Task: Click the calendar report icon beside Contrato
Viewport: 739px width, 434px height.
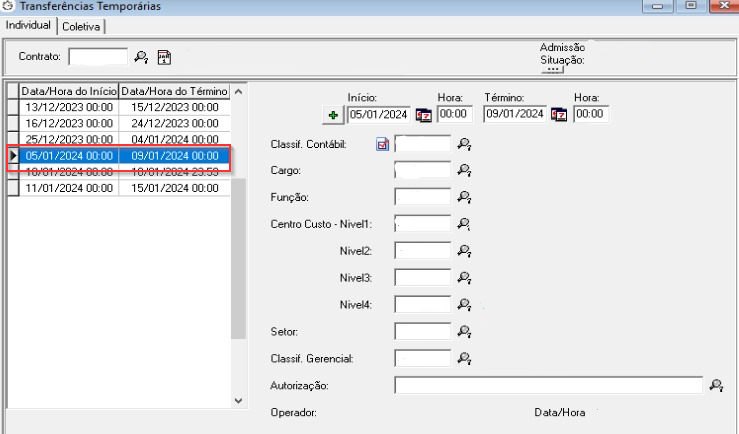Action: coord(164,57)
